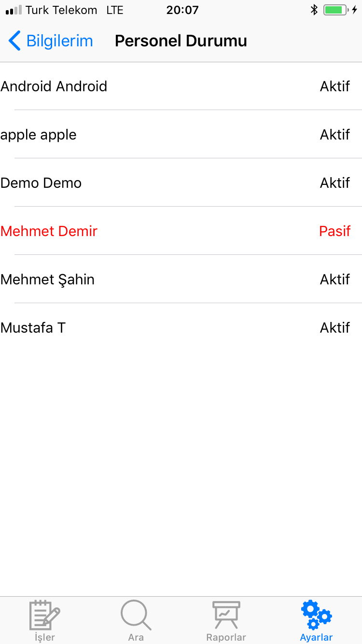This screenshot has height=644, width=362.
Task: Tap the red Pasif status label
Action: tap(334, 231)
